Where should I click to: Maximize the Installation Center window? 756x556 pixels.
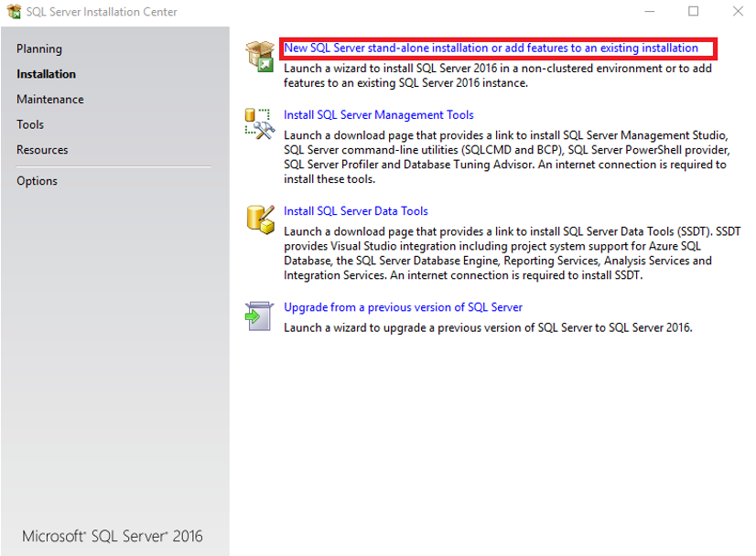(x=694, y=11)
